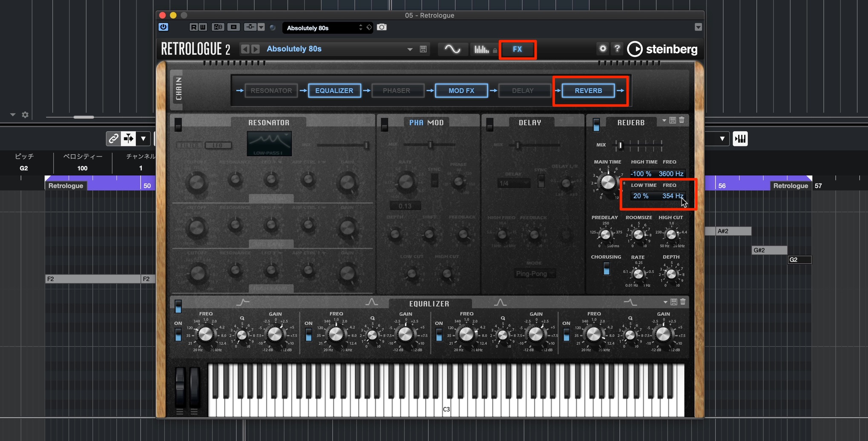868x441 pixels.
Task: Select MOD FX in the effect chain
Action: tap(461, 90)
